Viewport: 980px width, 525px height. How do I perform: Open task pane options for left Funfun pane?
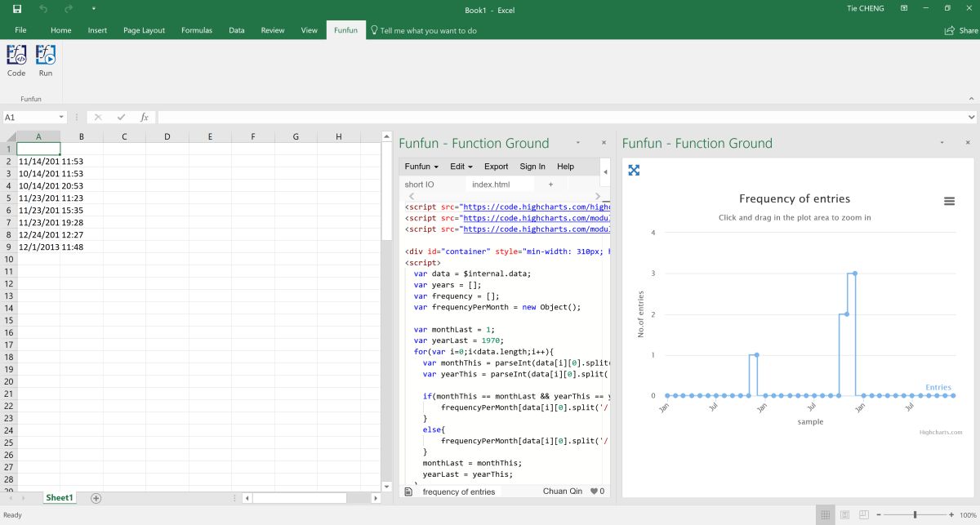(x=577, y=143)
